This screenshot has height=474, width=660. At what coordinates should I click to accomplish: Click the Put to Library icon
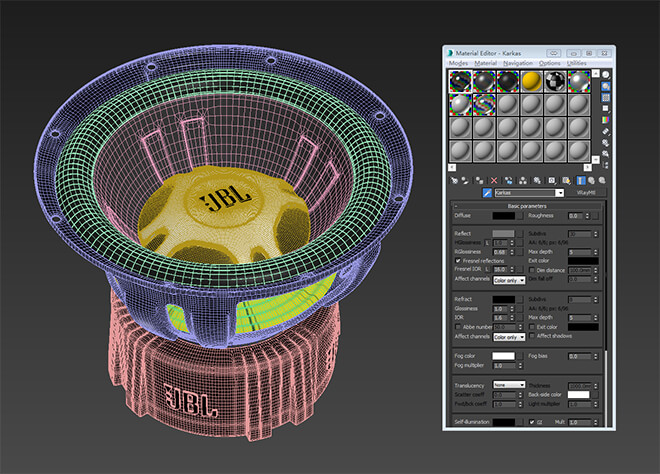(537, 181)
